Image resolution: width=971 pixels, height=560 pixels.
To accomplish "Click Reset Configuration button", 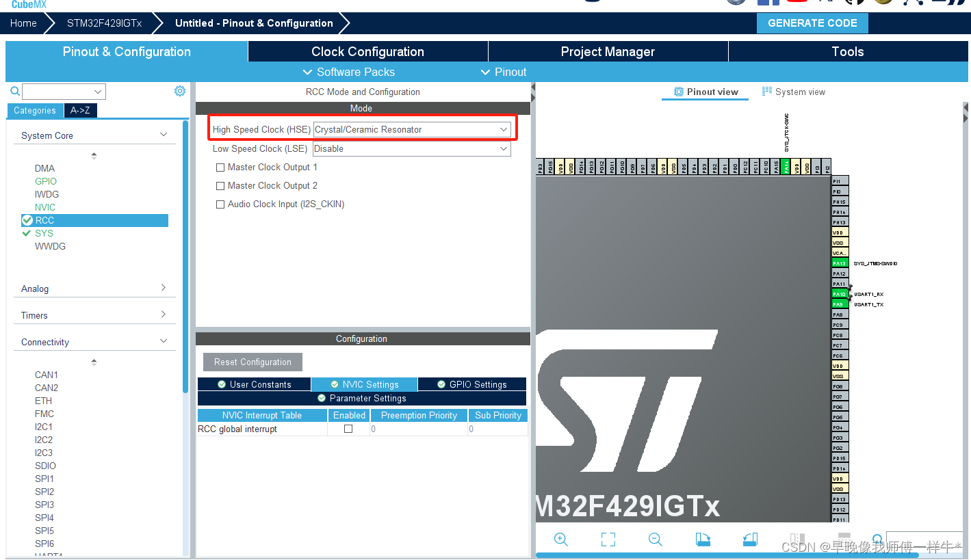I will pos(253,362).
